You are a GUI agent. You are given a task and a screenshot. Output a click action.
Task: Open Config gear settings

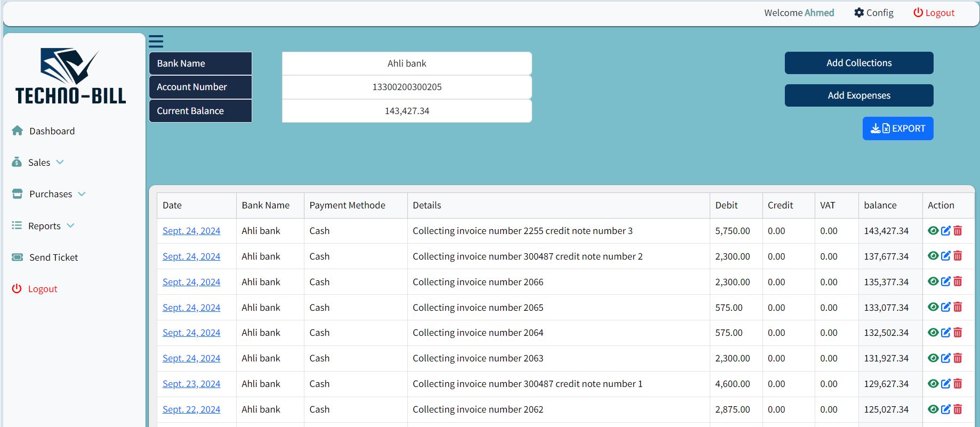[873, 13]
